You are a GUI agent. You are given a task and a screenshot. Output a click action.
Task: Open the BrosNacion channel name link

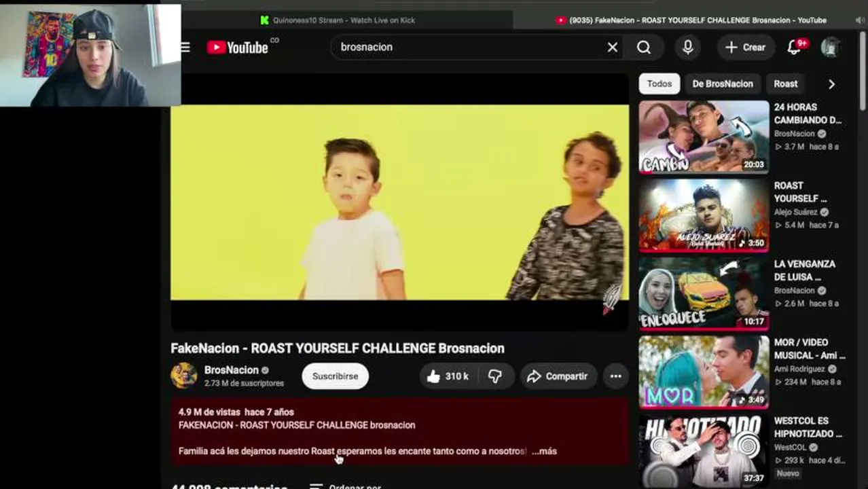[x=232, y=370]
